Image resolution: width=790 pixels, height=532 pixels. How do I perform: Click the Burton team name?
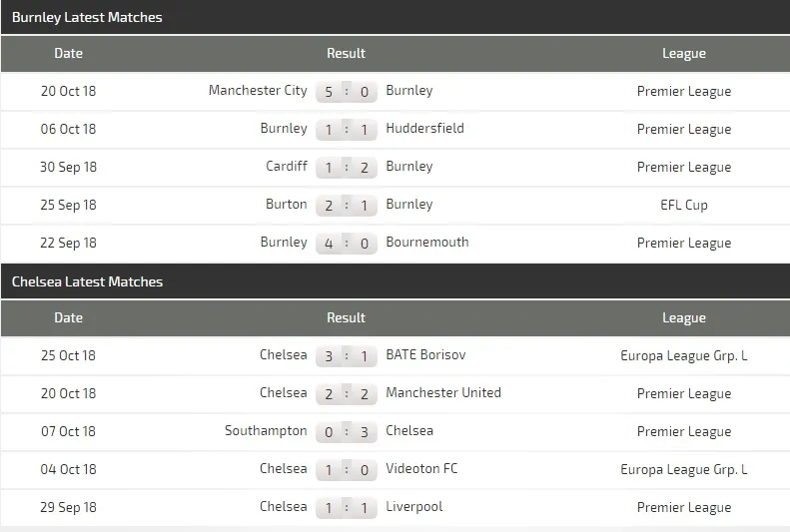(287, 205)
